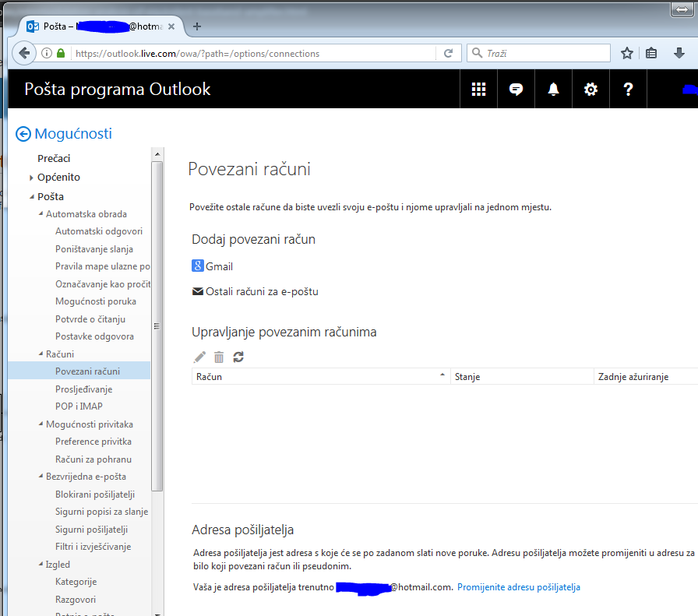Open the help question mark icon
This screenshot has width=698, height=616.
pyautogui.click(x=628, y=90)
